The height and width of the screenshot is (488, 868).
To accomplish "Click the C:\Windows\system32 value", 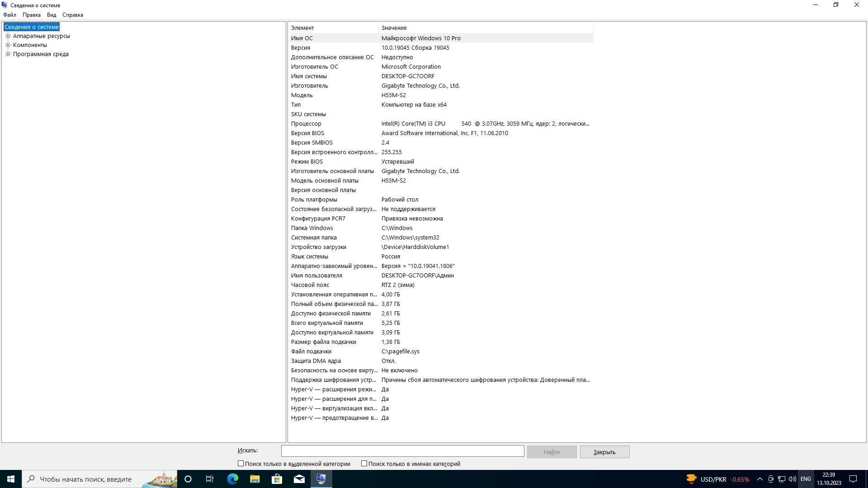I will pyautogui.click(x=410, y=238).
